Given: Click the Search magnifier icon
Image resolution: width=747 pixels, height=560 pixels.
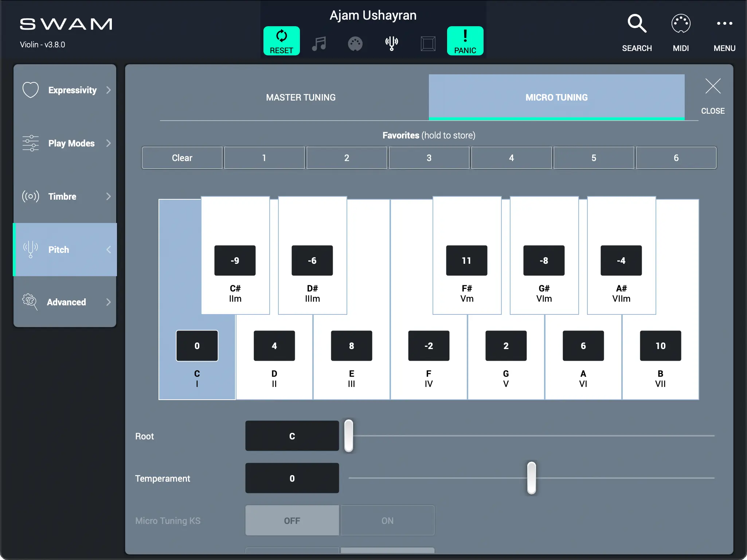Looking at the screenshot, I should pos(637,23).
